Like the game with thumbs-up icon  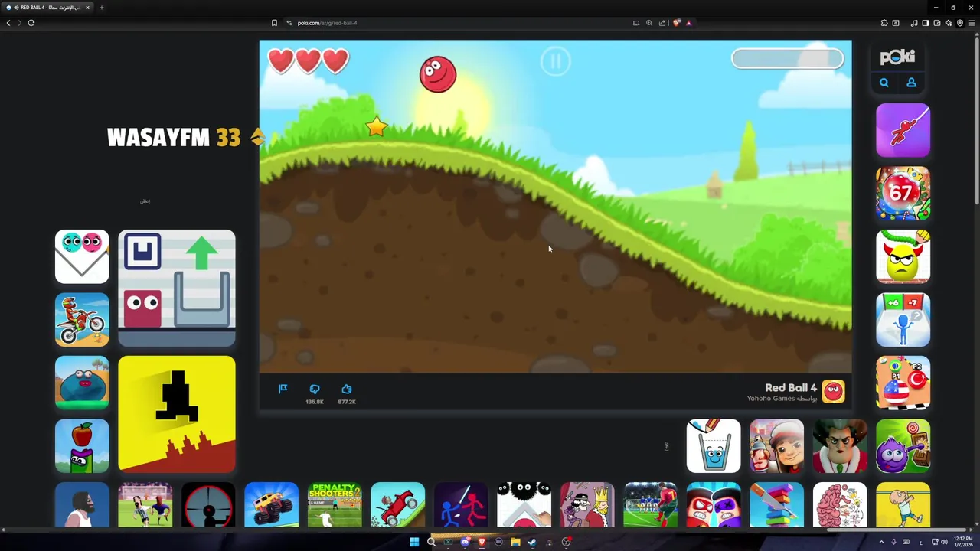click(x=347, y=390)
